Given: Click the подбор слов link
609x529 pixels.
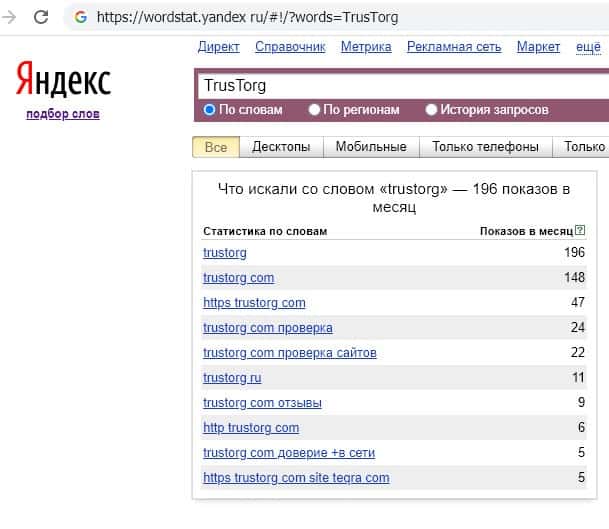Looking at the screenshot, I should tap(63, 114).
